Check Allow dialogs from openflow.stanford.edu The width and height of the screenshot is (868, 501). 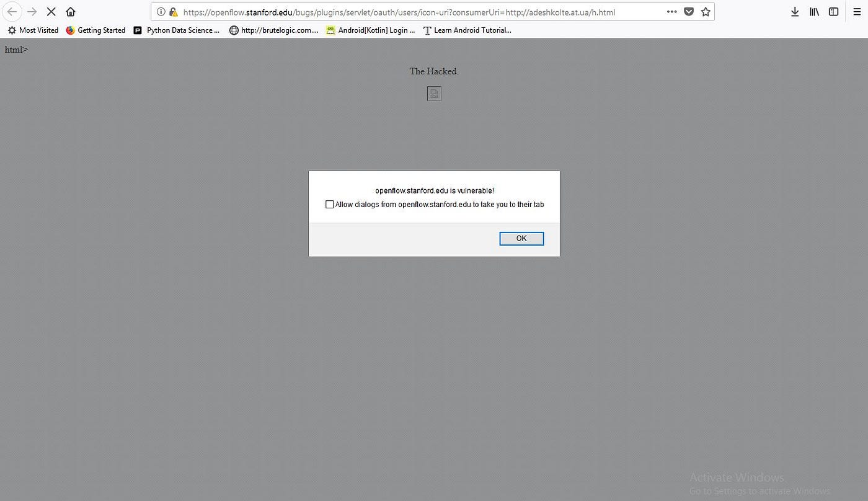(330, 204)
